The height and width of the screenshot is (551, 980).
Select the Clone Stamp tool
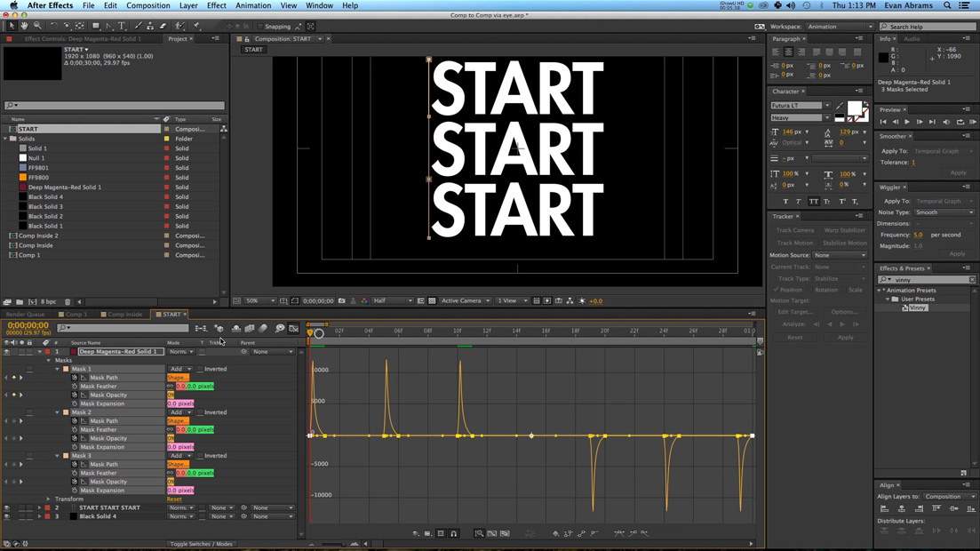pos(151,27)
